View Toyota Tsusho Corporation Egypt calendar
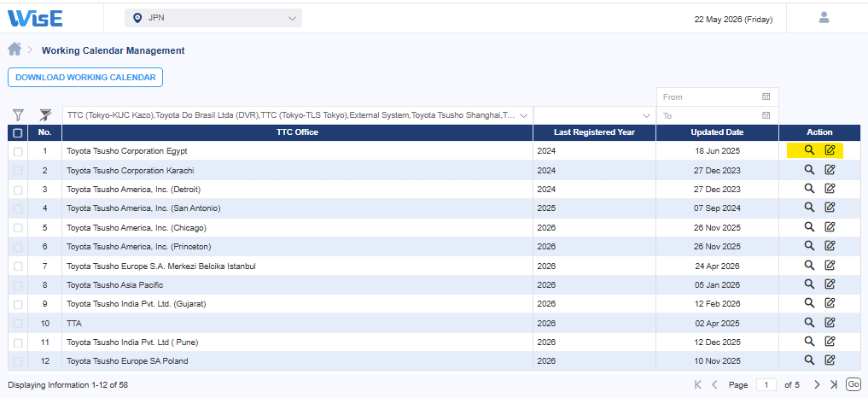This screenshot has width=868, height=398. coord(809,150)
